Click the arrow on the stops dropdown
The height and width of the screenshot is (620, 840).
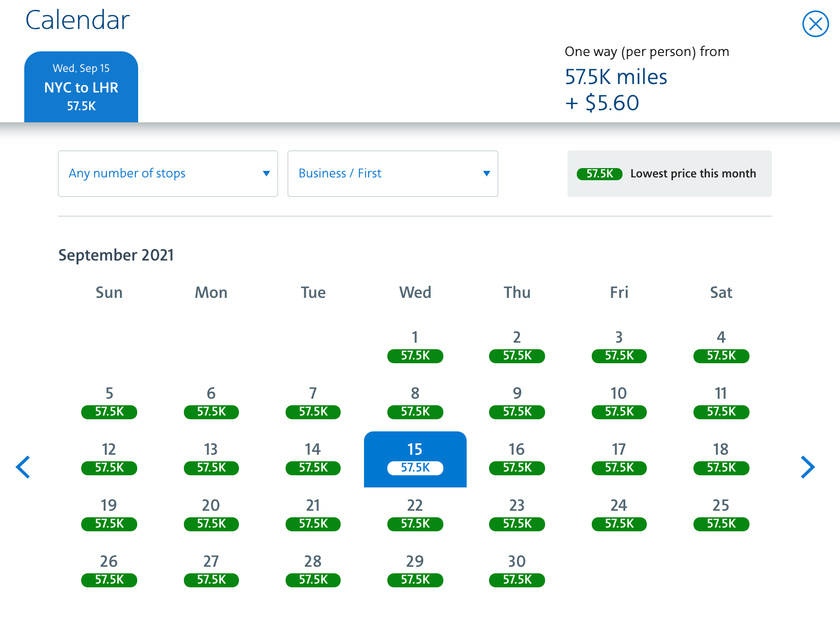point(266,174)
